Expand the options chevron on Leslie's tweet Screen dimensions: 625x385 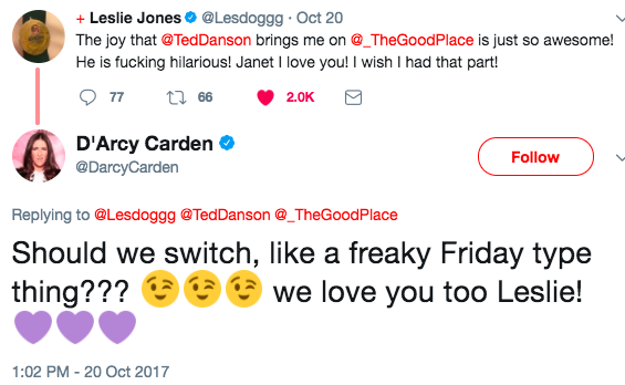620,18
